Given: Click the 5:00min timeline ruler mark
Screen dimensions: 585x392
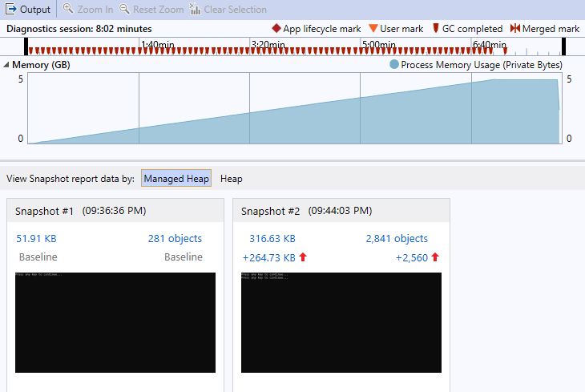Looking at the screenshot, I should (x=379, y=45).
